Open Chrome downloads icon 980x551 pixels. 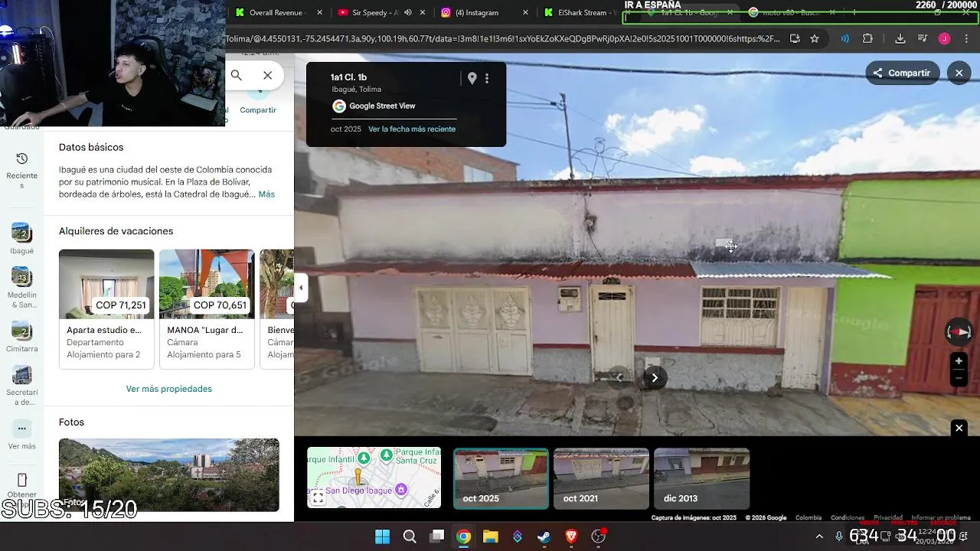[900, 38]
